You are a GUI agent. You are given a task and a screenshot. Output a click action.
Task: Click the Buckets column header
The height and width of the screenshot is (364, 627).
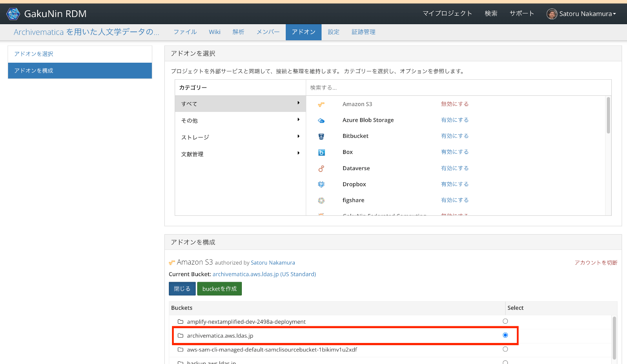[182, 308]
